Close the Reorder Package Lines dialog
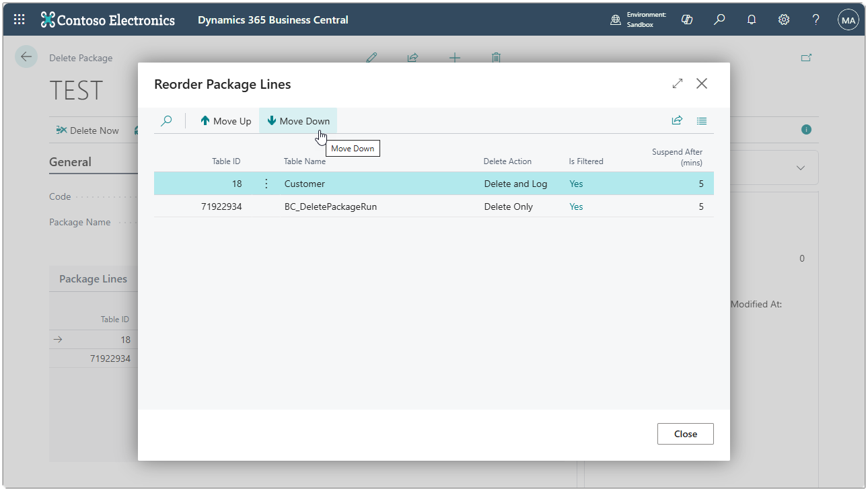This screenshot has height=491, width=868. click(x=685, y=433)
